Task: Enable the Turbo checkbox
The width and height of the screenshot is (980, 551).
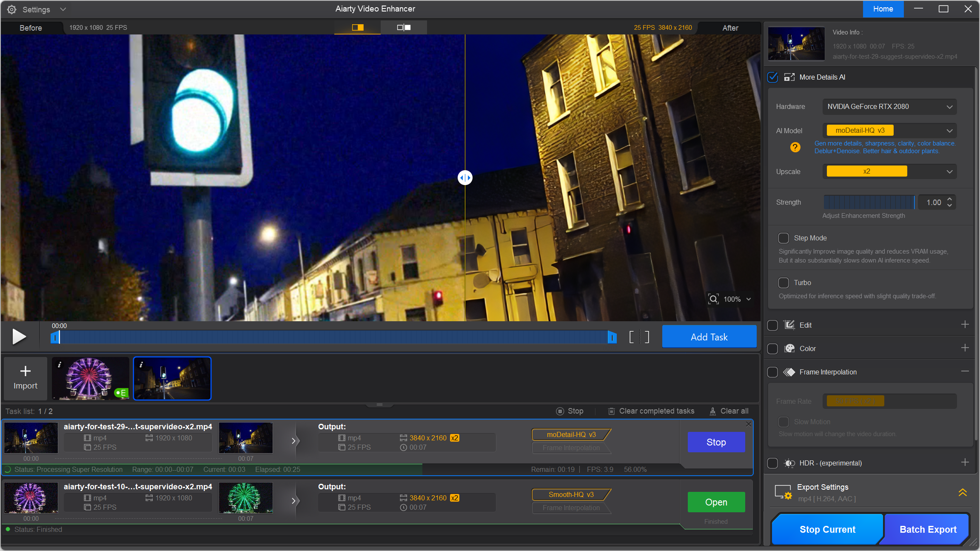Action: (x=783, y=283)
